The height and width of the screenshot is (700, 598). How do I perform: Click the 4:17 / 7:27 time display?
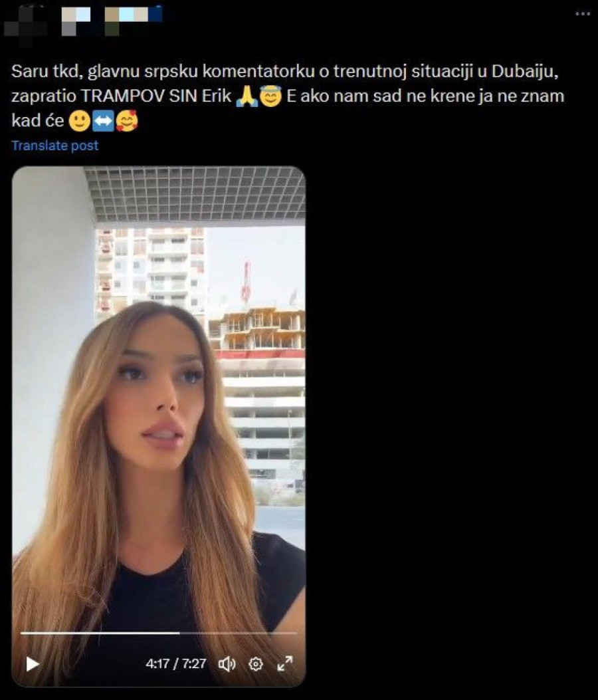(176, 664)
